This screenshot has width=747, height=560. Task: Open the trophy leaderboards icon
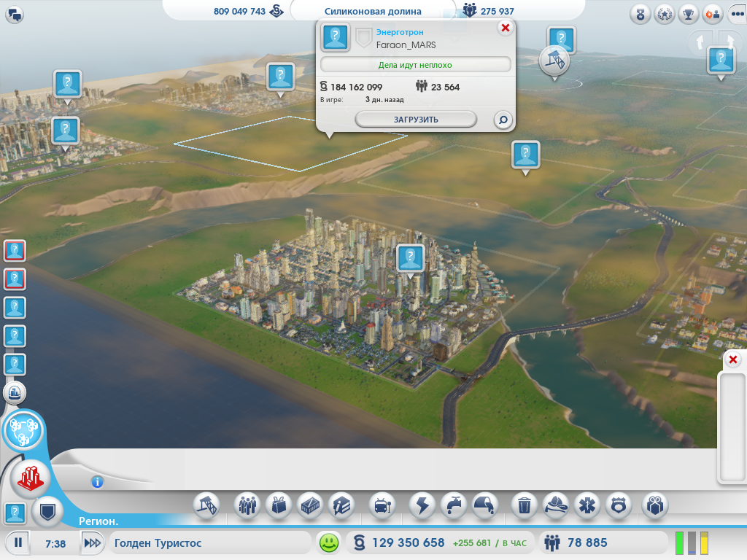pos(688,15)
